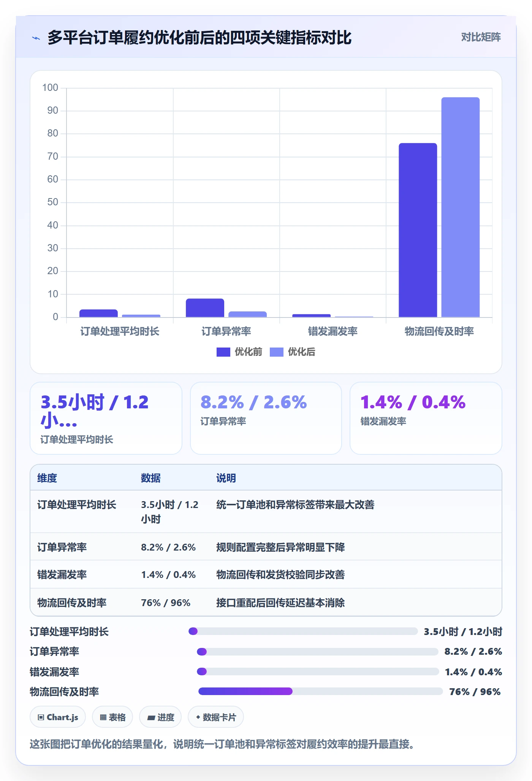Screen dimensions: 532x781
Task: Click the 优化前 legend label
Action: coord(249,352)
